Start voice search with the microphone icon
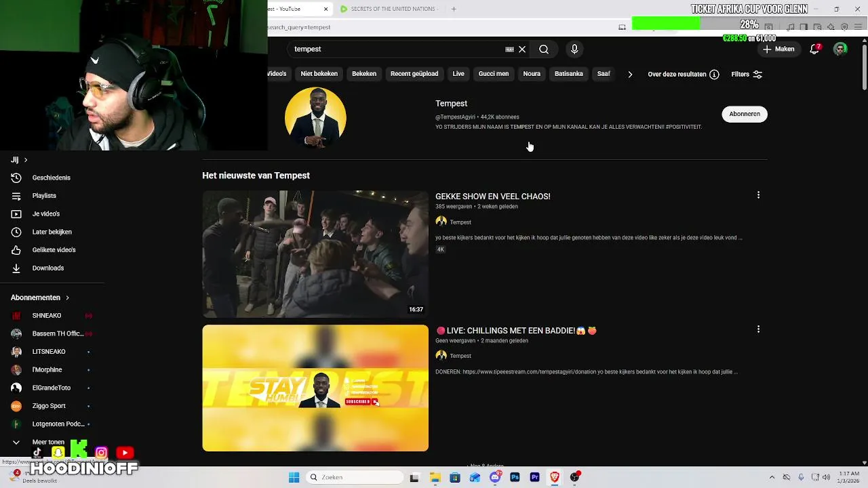The height and width of the screenshot is (488, 868). coord(574,49)
